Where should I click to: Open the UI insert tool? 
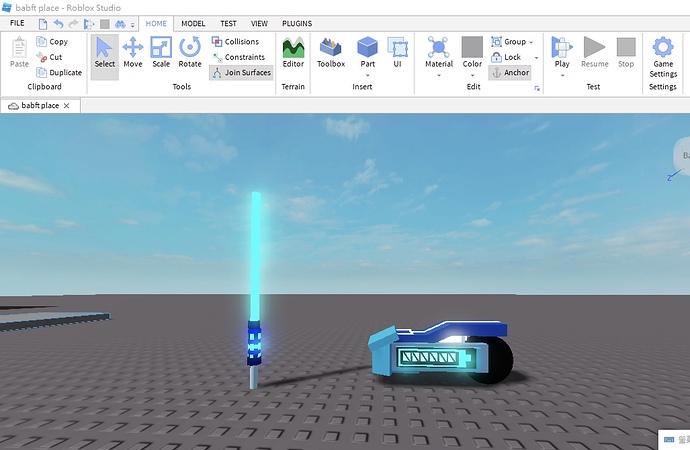click(397, 53)
